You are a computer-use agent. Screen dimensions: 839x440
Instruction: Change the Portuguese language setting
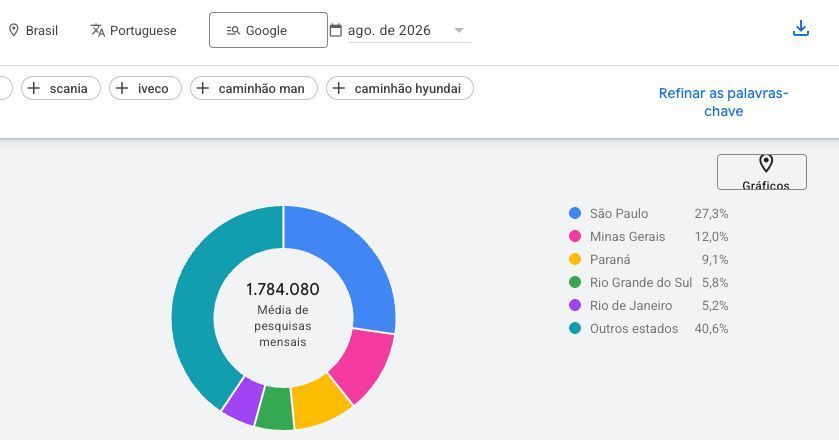coord(134,31)
